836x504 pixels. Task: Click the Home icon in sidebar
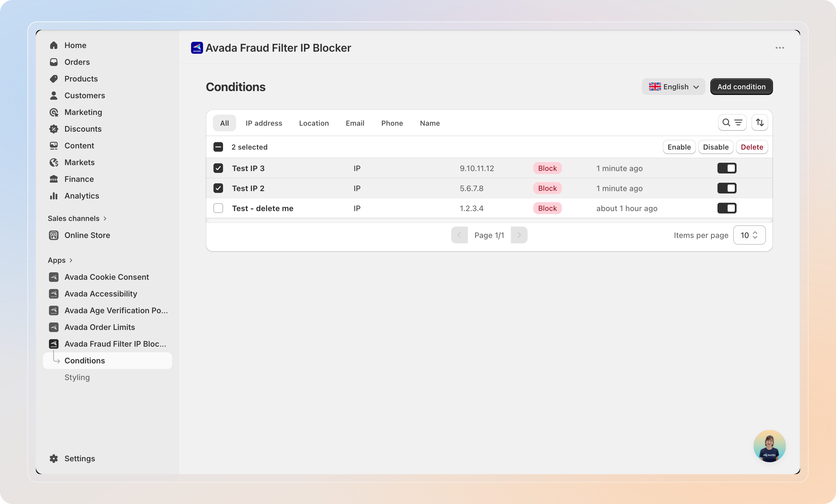coord(54,45)
